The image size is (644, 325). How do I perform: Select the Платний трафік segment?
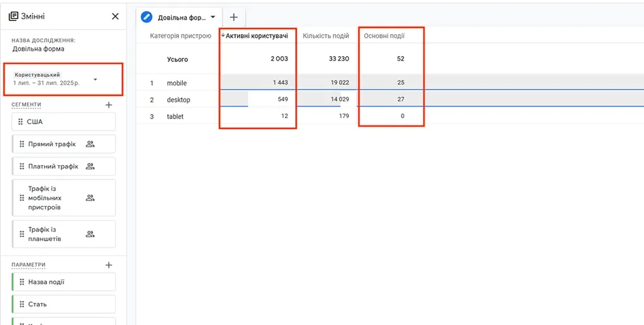click(x=63, y=166)
